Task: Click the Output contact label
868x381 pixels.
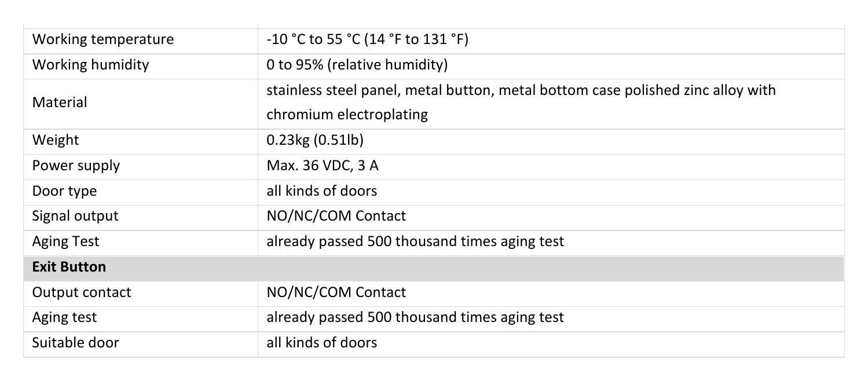Action: coord(81,292)
